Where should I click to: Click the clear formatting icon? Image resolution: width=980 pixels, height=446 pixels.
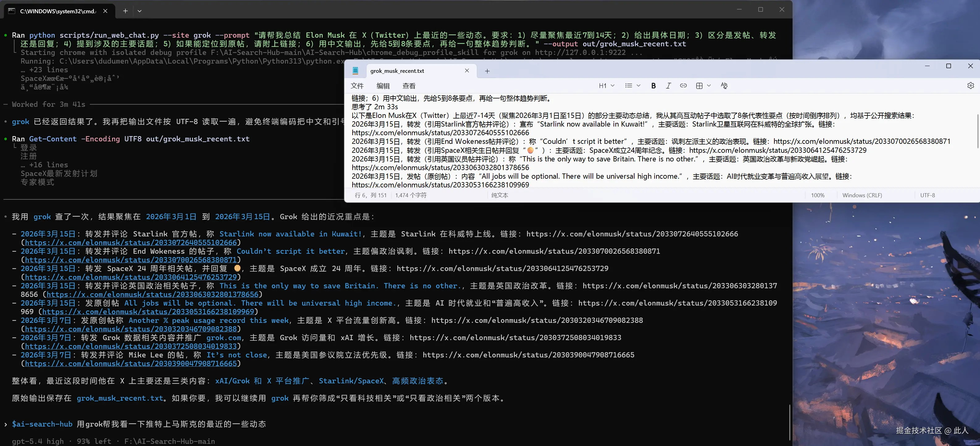click(x=724, y=86)
